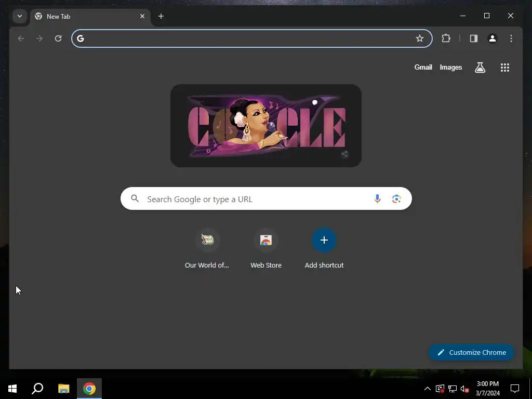Open Search Labs flask icon
532x399 pixels.
[x=480, y=68]
